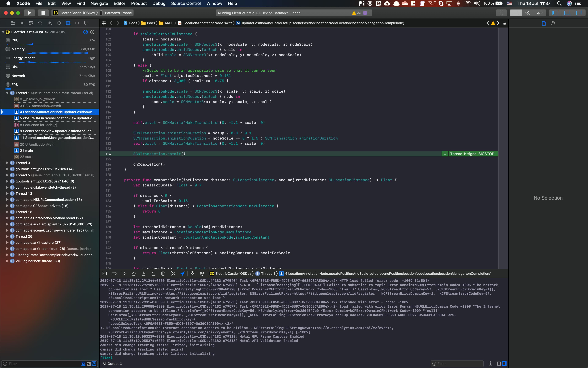Open the All Output console dropdown
The height and width of the screenshot is (368, 588).
coord(112,364)
